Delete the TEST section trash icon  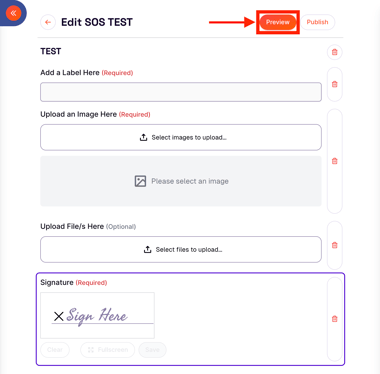pos(335,52)
